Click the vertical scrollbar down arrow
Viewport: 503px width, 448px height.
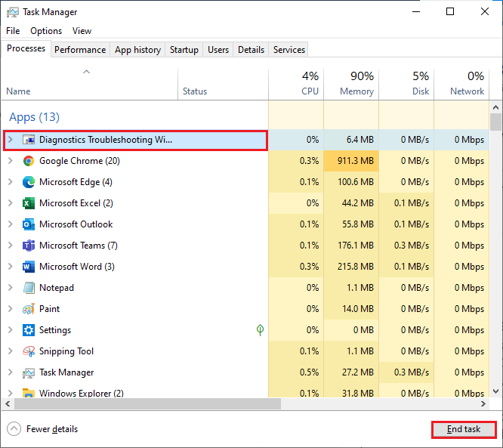click(x=495, y=391)
